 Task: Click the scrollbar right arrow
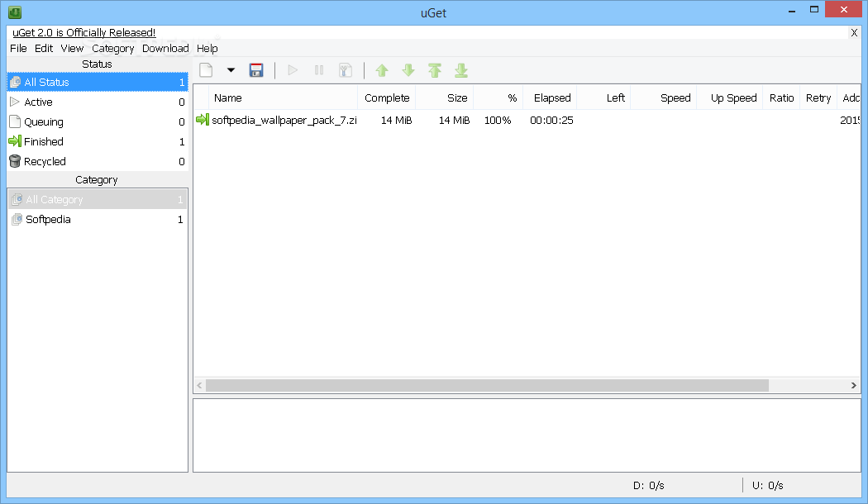(x=854, y=385)
